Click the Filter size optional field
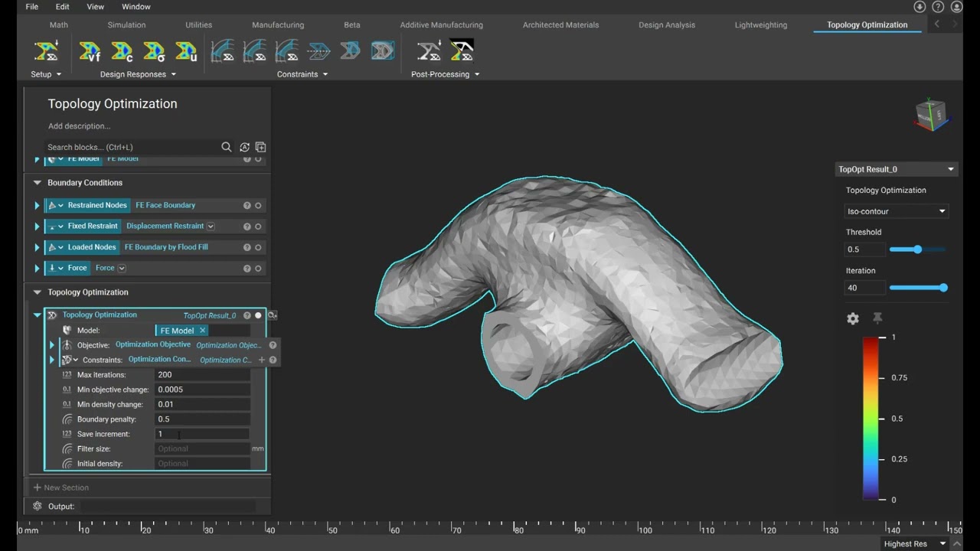This screenshot has width=980, height=551. [202, 449]
